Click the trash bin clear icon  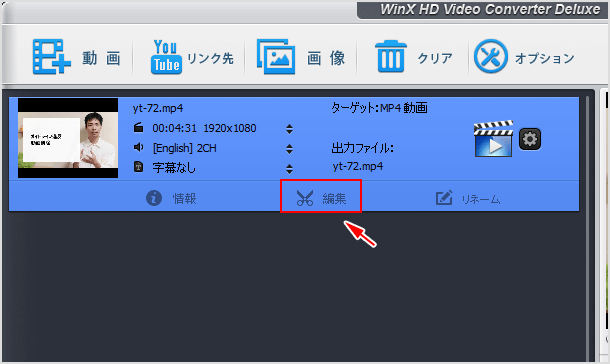pos(391,57)
